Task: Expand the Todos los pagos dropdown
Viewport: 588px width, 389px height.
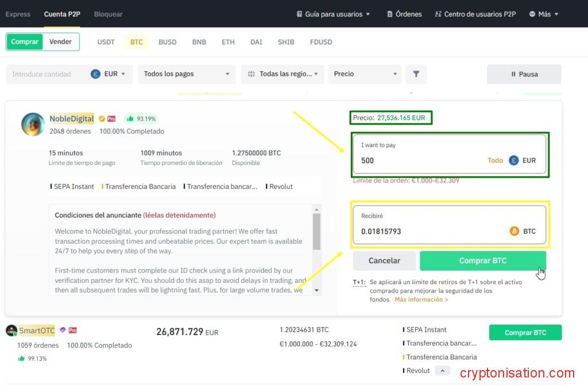Action: click(x=187, y=74)
